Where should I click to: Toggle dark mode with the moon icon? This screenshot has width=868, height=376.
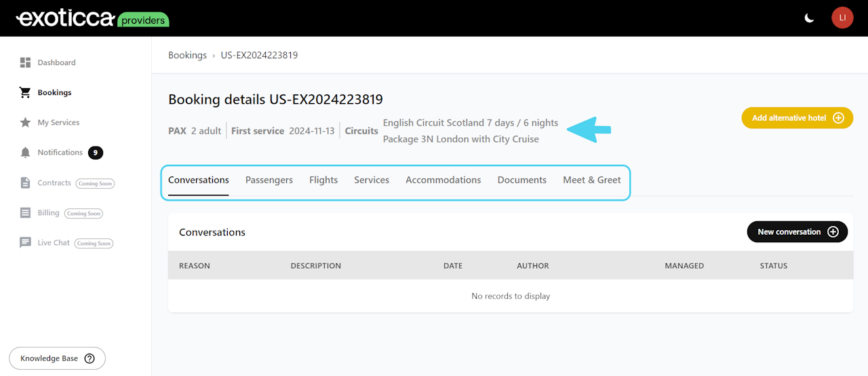pyautogui.click(x=809, y=18)
